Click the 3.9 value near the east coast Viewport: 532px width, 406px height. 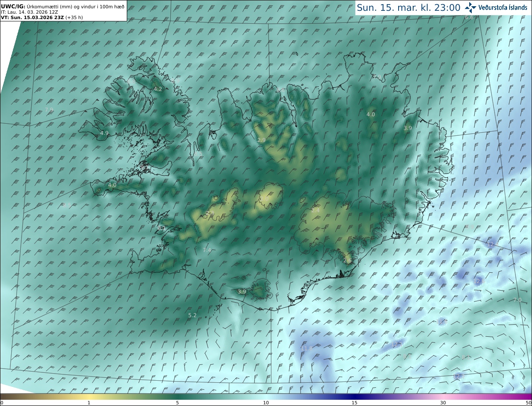coord(408,128)
